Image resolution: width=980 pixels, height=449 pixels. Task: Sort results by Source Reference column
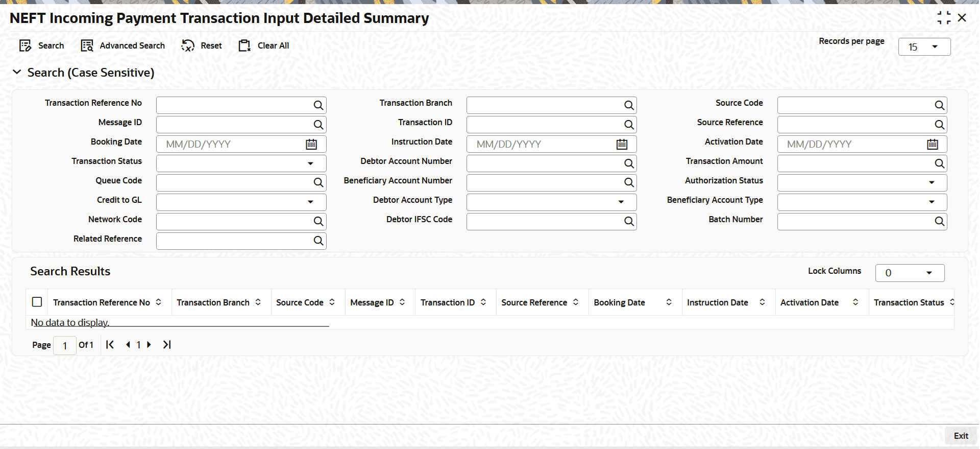(576, 302)
